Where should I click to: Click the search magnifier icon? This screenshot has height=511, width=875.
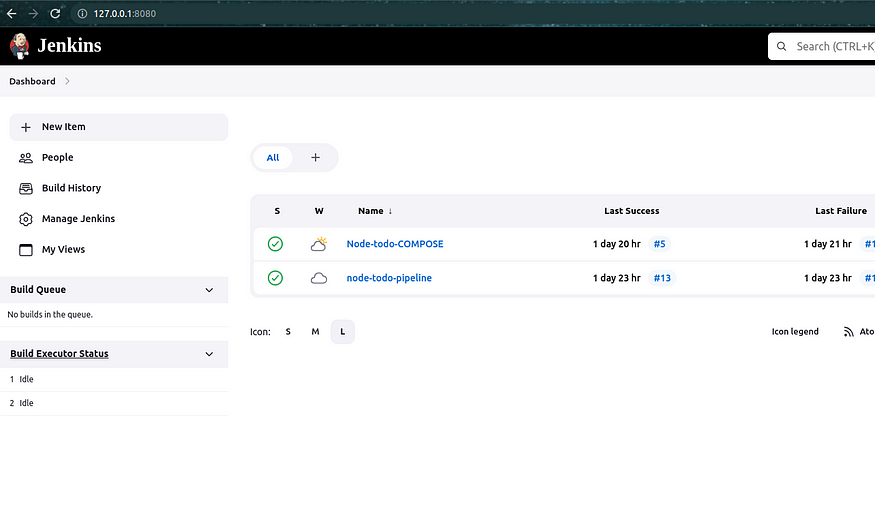(782, 46)
